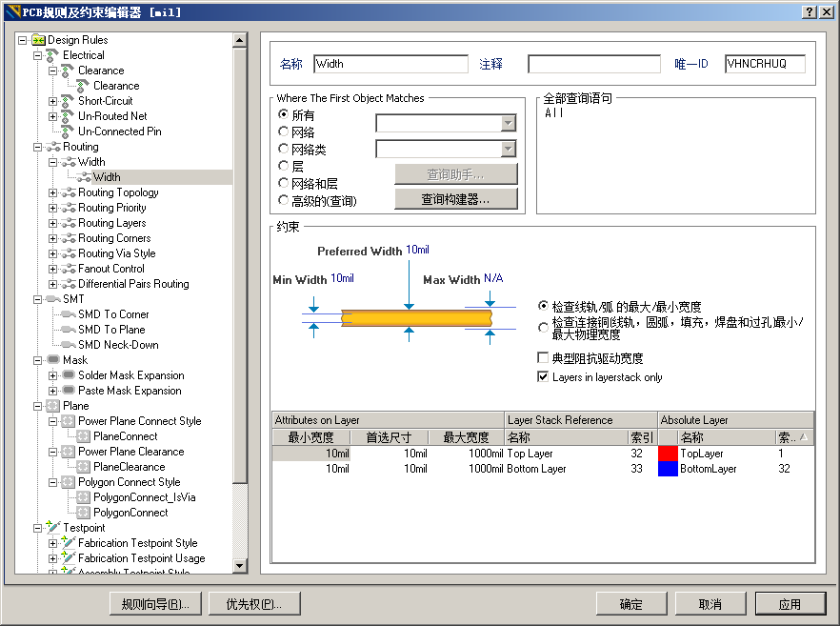The image size is (840, 626).
Task: Enable the 典型阻抗驱动宽度 checkbox
Action: pyautogui.click(x=544, y=358)
